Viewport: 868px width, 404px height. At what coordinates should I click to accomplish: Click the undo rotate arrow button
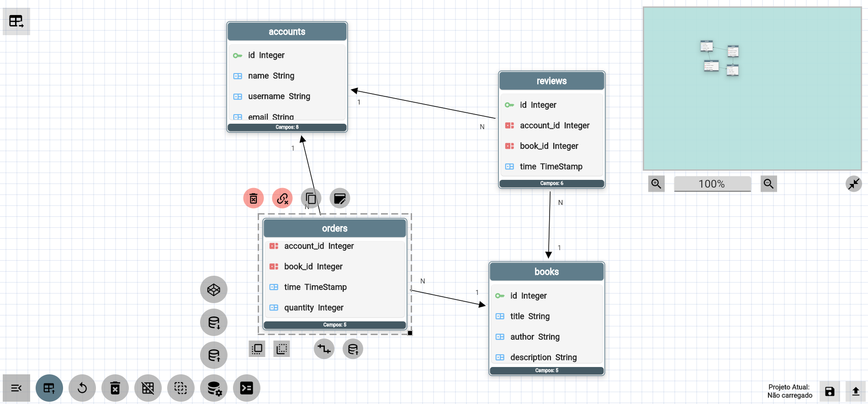pyautogui.click(x=82, y=388)
